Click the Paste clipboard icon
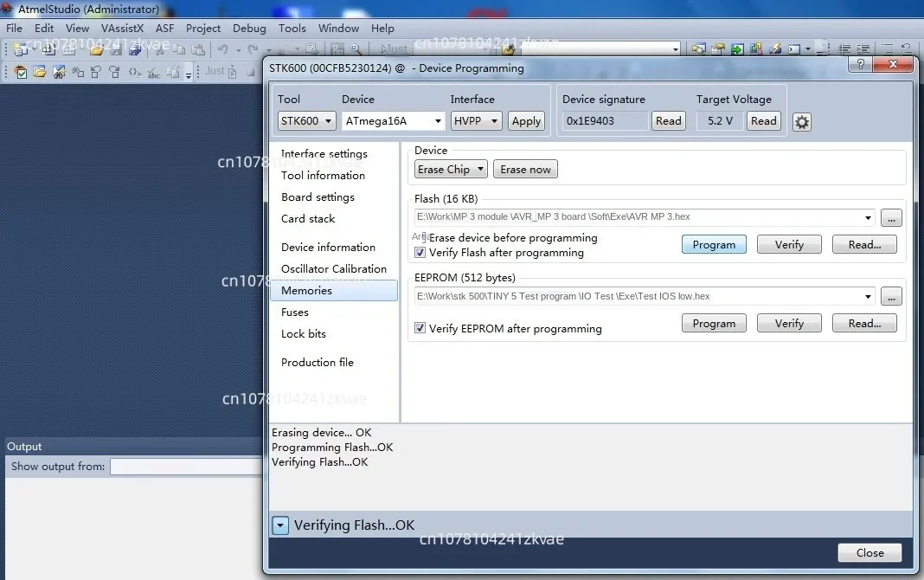The width and height of the screenshot is (924, 580). click(x=199, y=49)
